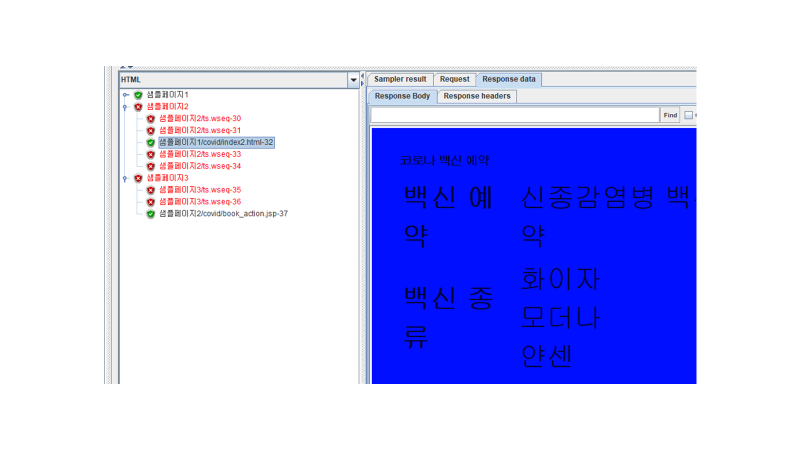Collapse the 샘플페이지3 tree node
The height and width of the screenshot is (450, 800).
(126, 179)
